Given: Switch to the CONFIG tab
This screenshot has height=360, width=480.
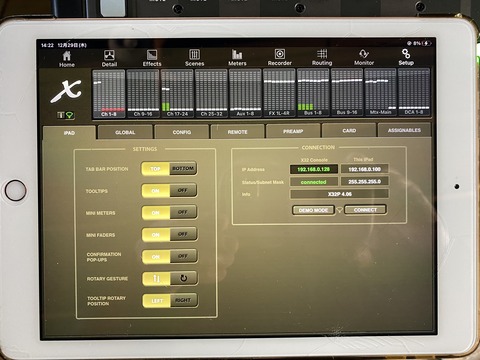Looking at the screenshot, I should point(182,132).
